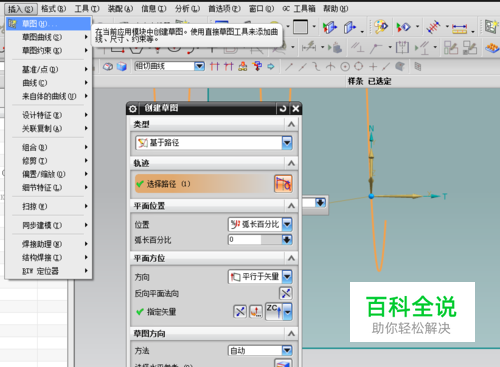The width and height of the screenshot is (500, 367).
Task: Click the red diagonal dimension icon in toolbar
Action: click(433, 27)
